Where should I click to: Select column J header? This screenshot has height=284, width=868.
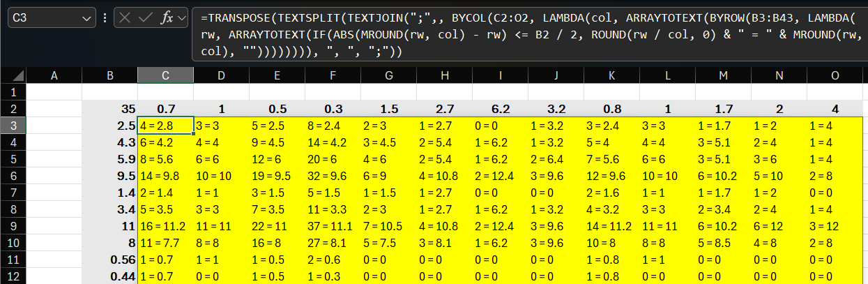pos(556,75)
